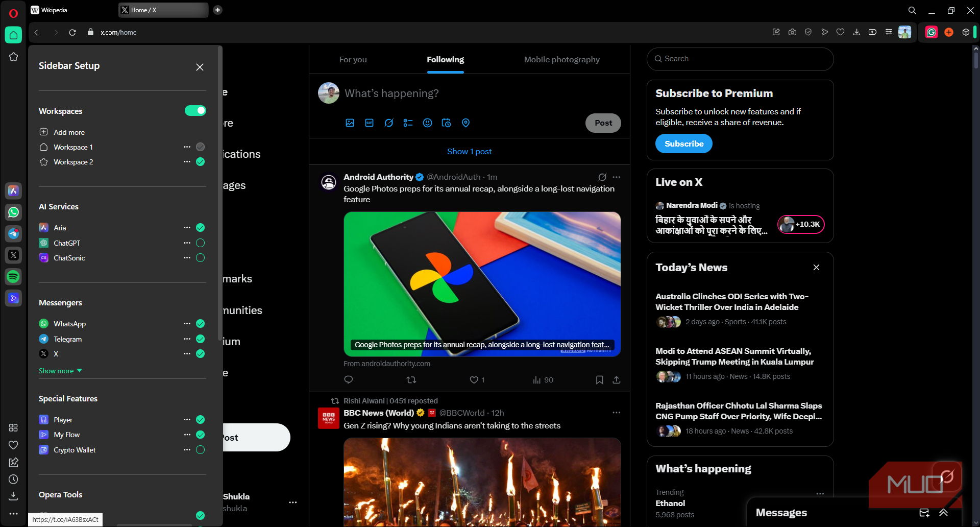This screenshot has height=527, width=980.
Task: Open Opera main menu logo
Action: [x=13, y=13]
